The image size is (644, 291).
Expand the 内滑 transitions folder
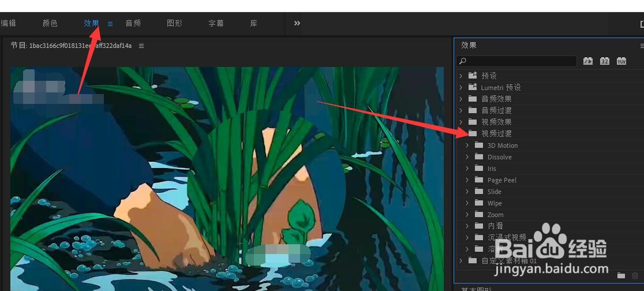(467, 226)
